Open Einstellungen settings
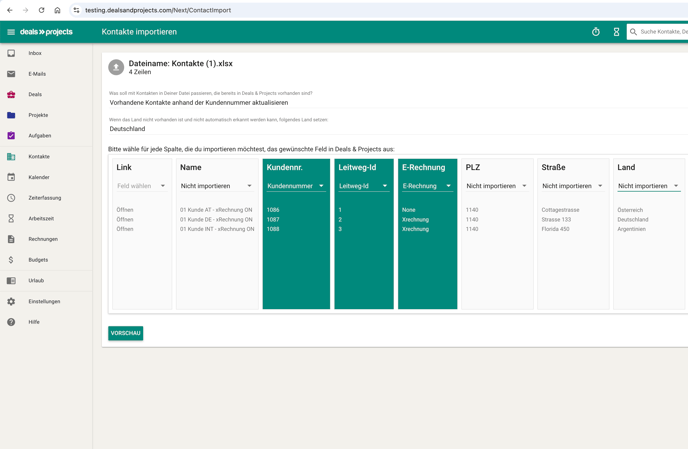This screenshot has height=449, width=688. tap(44, 301)
